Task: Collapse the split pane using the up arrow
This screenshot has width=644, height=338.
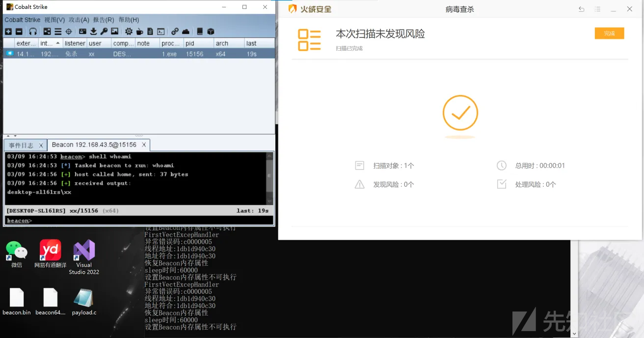Action: click(8, 136)
